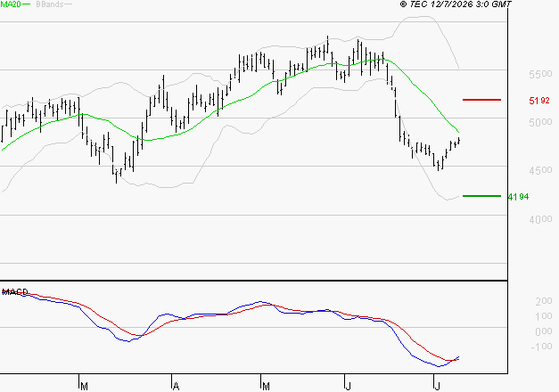Click the 000 MACD axis label

point(544,331)
